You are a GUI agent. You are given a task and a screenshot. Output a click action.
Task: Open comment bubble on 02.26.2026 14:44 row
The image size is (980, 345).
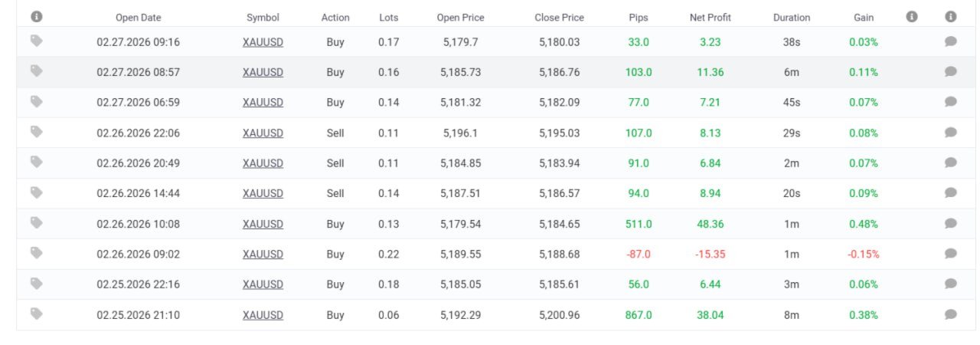coord(951,193)
